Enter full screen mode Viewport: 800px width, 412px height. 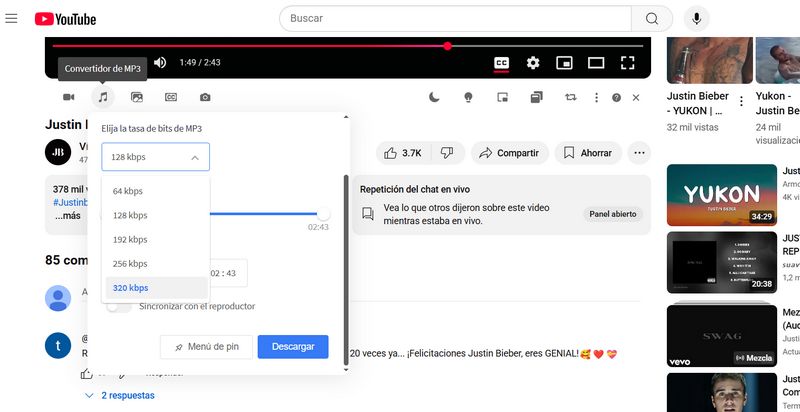coord(627,63)
